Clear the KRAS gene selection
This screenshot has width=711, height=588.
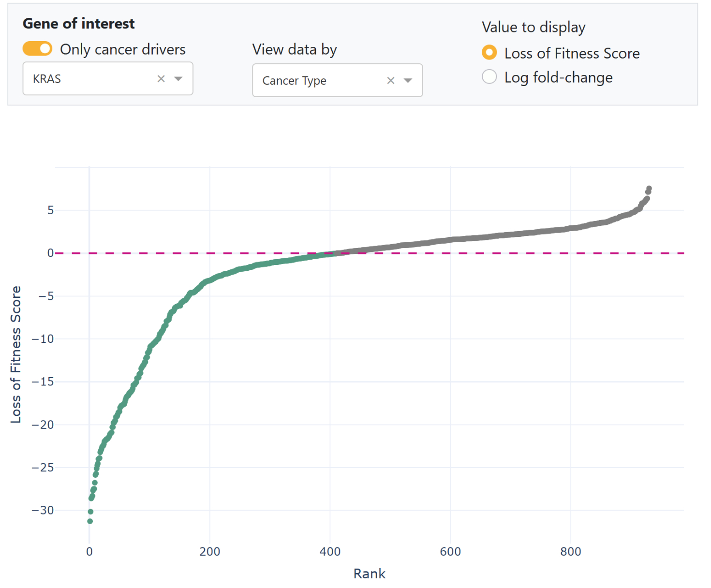coord(161,79)
